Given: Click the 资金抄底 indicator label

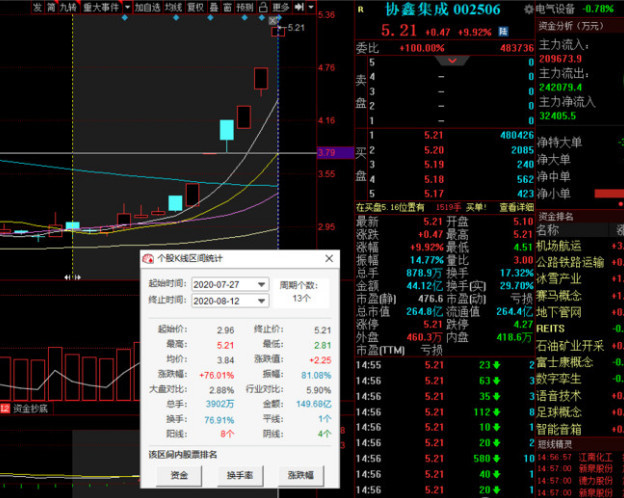Looking at the screenshot, I should coord(30,408).
